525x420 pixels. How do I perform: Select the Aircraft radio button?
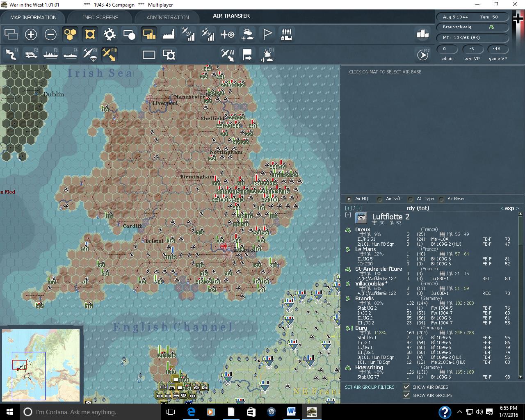tap(380, 199)
